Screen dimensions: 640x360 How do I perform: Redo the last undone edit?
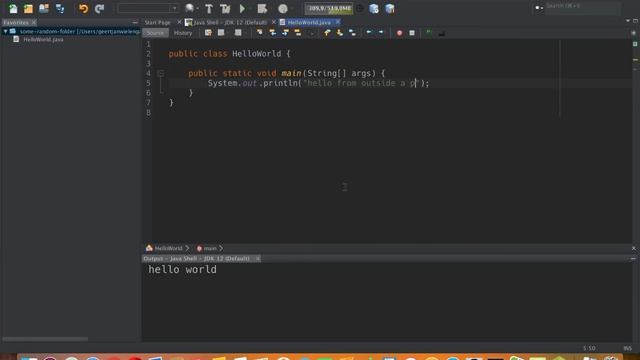point(99,8)
